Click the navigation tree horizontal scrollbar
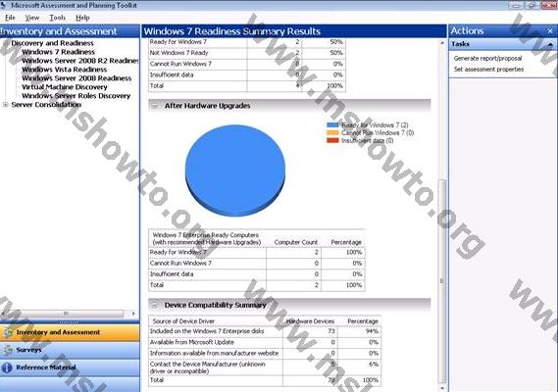558x392 pixels. pyautogui.click(x=68, y=314)
